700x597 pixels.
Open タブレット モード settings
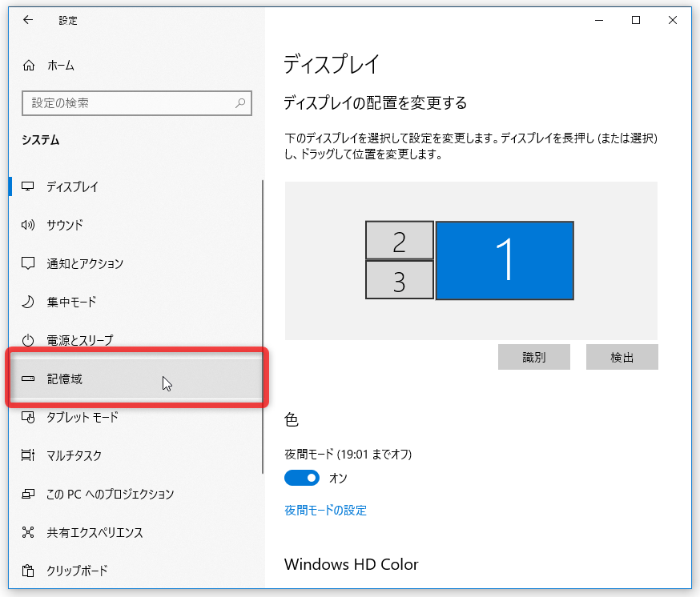pyautogui.click(x=135, y=417)
